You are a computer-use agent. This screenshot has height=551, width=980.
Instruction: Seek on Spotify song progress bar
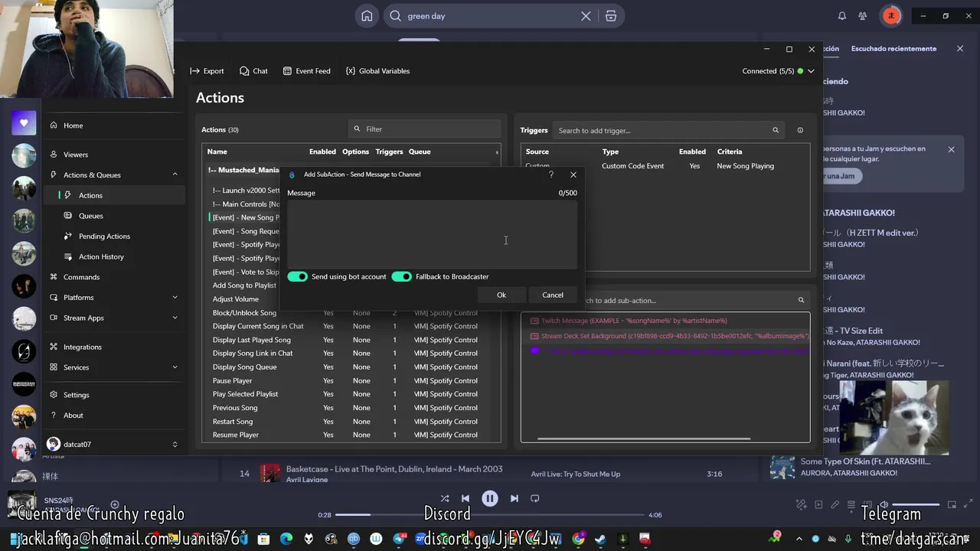click(489, 515)
